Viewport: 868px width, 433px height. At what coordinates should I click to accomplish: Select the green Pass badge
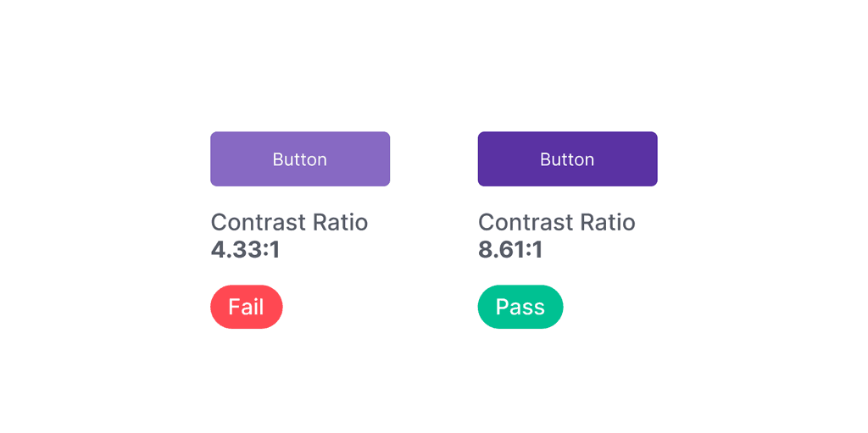tap(520, 307)
